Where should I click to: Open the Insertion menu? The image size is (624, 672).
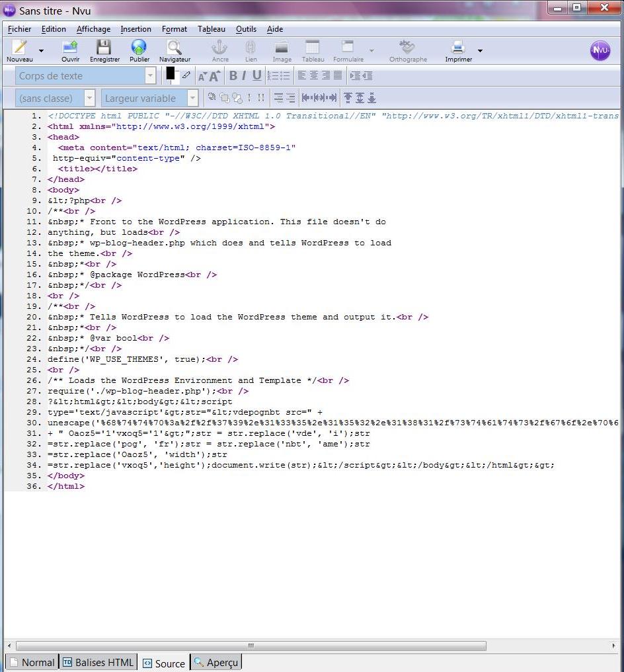point(136,29)
